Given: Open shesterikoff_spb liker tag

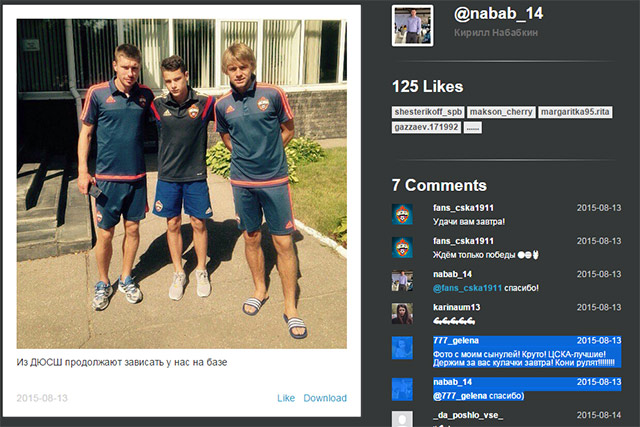Looking at the screenshot, I should (x=428, y=112).
